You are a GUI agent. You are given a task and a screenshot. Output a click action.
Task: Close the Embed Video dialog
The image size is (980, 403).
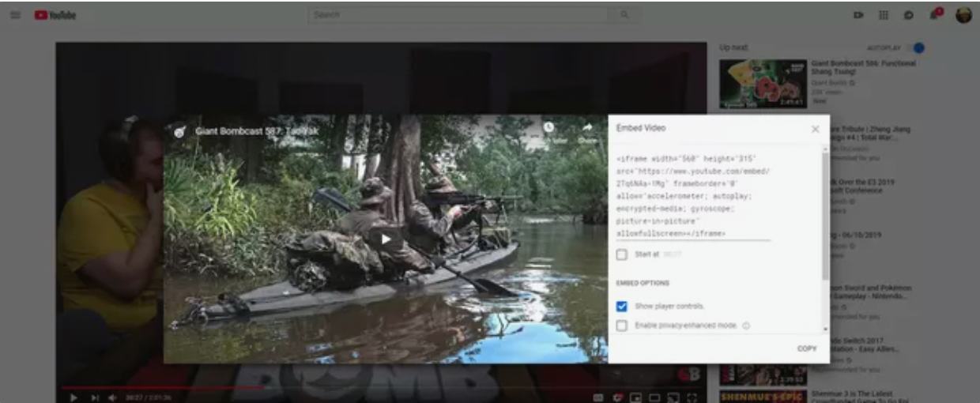[815, 129]
